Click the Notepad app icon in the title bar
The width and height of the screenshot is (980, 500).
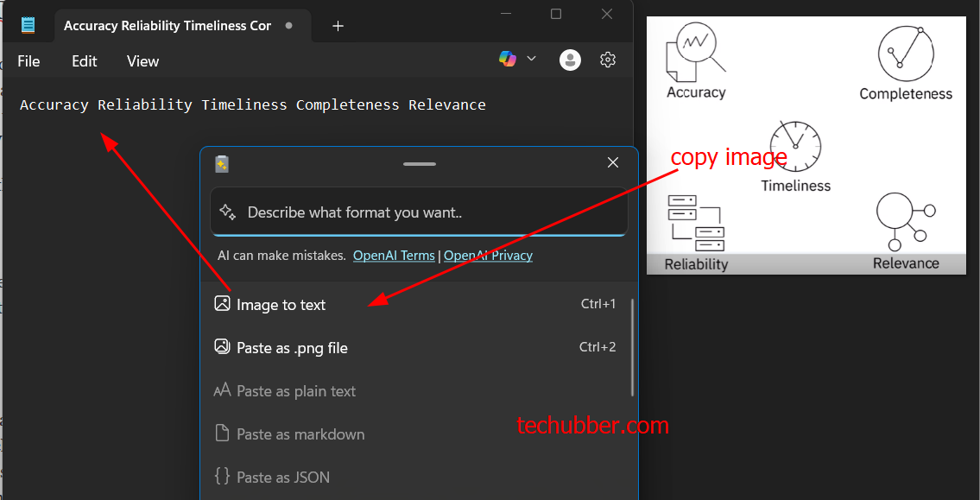coord(28,25)
